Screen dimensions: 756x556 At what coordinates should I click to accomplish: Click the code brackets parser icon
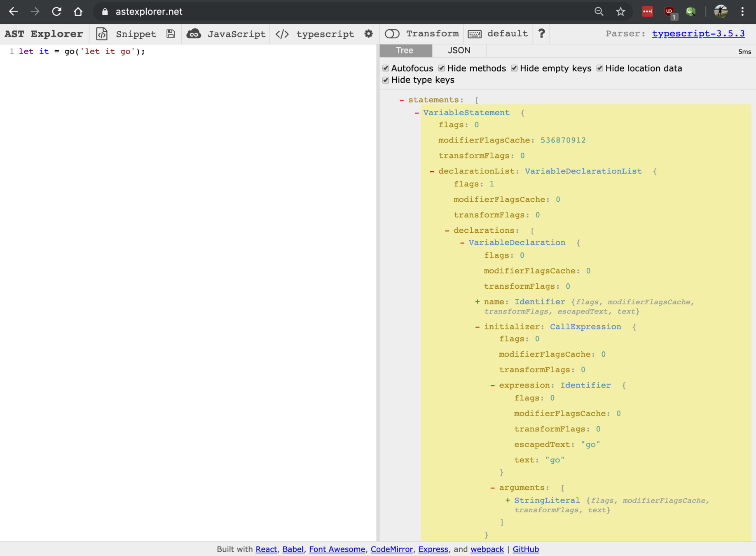click(282, 34)
